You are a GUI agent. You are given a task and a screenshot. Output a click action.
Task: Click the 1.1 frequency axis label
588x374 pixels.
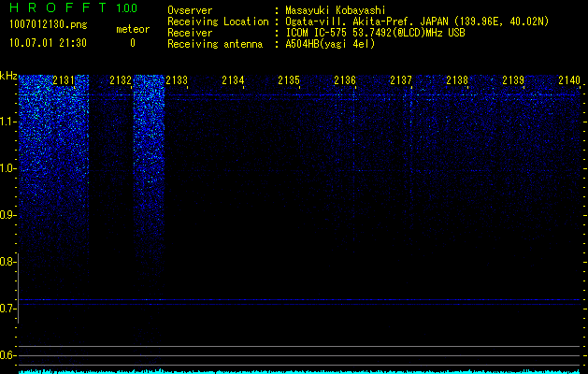point(7,122)
